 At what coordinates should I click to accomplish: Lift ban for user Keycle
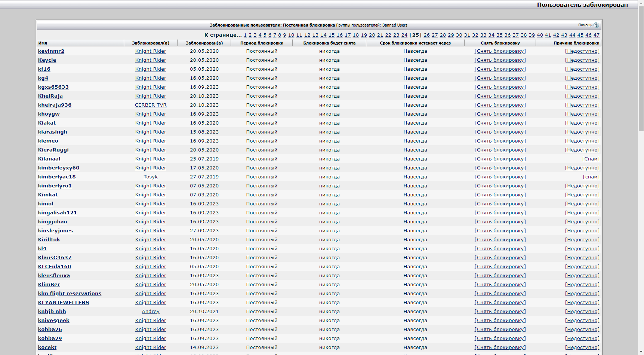[x=500, y=60]
